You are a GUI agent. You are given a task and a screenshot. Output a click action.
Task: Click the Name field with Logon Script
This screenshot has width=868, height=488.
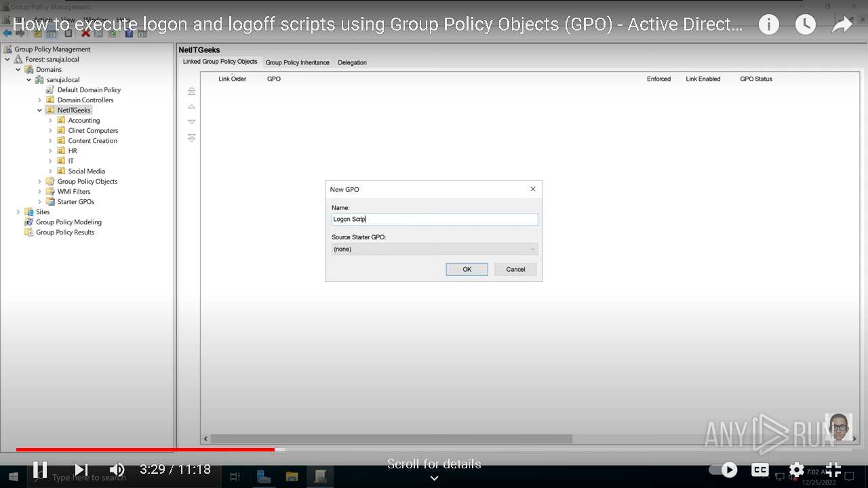(435, 219)
